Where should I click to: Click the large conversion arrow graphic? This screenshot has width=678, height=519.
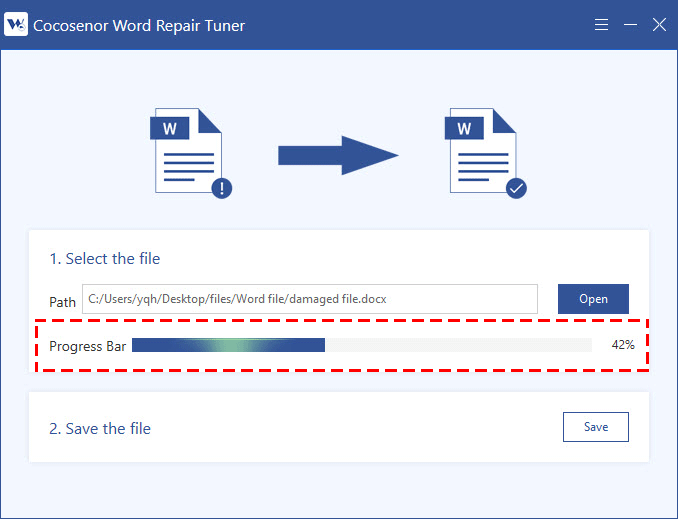pos(338,155)
